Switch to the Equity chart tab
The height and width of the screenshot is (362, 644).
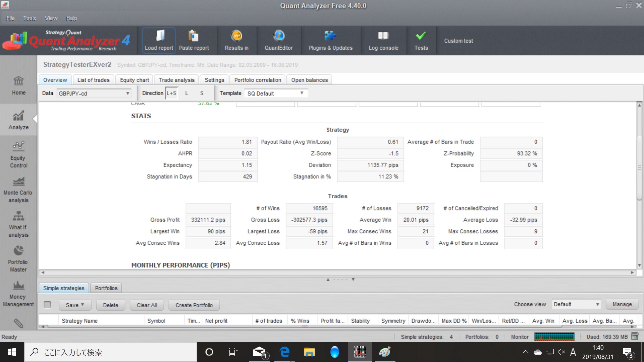tap(134, 80)
